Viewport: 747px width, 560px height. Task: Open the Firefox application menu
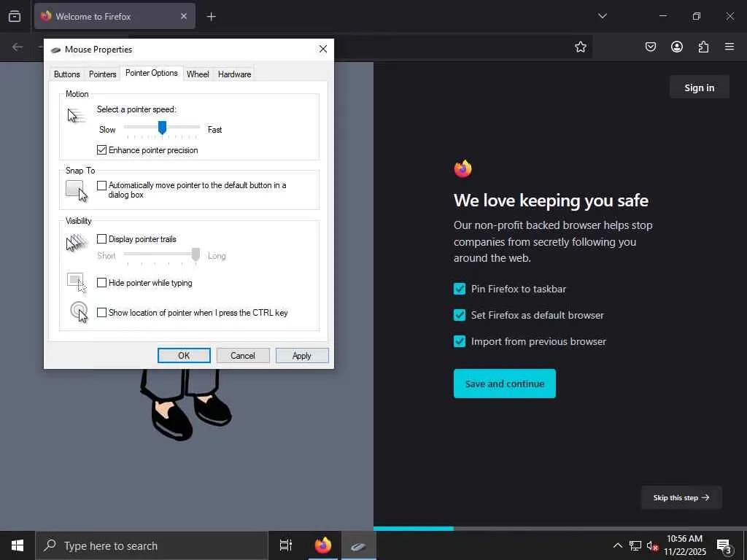(x=729, y=47)
